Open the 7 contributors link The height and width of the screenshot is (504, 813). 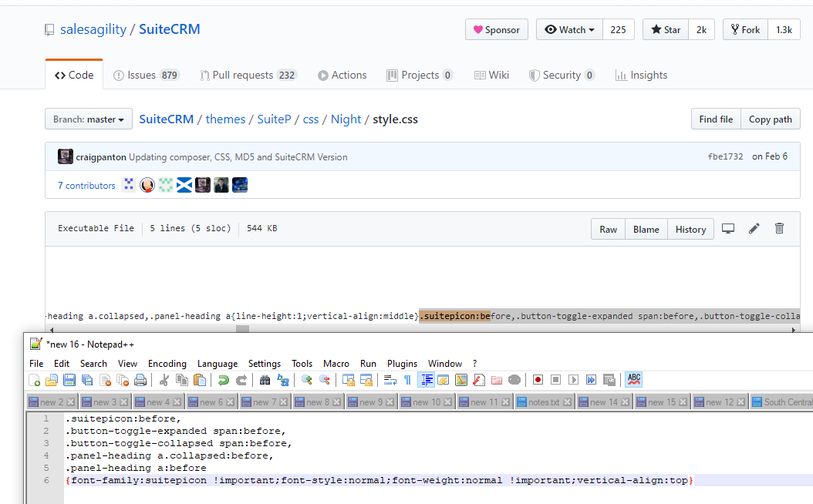click(x=86, y=186)
